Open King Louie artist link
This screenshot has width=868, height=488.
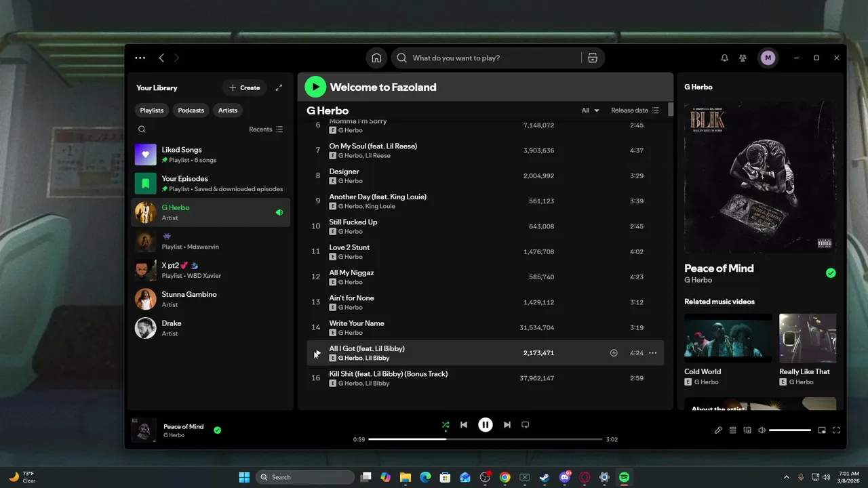[x=380, y=206]
